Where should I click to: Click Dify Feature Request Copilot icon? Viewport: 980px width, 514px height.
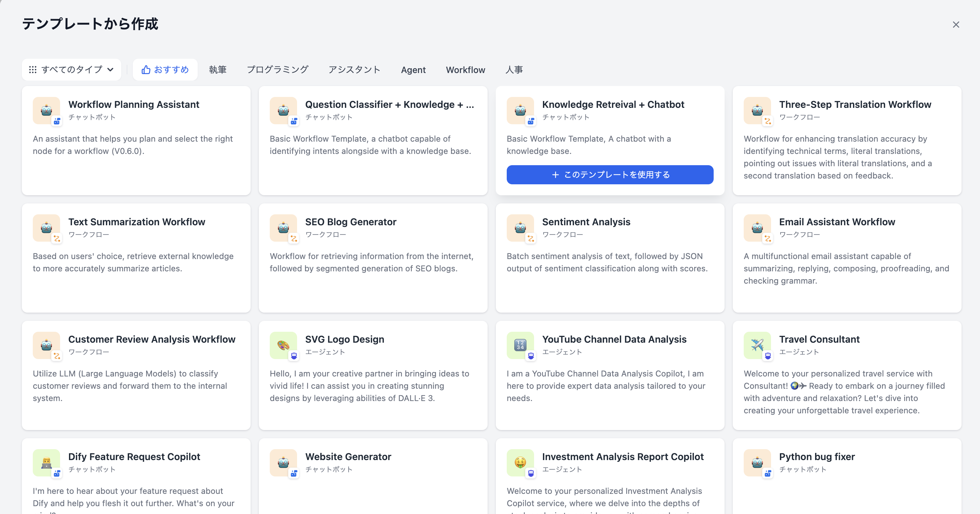click(46, 462)
